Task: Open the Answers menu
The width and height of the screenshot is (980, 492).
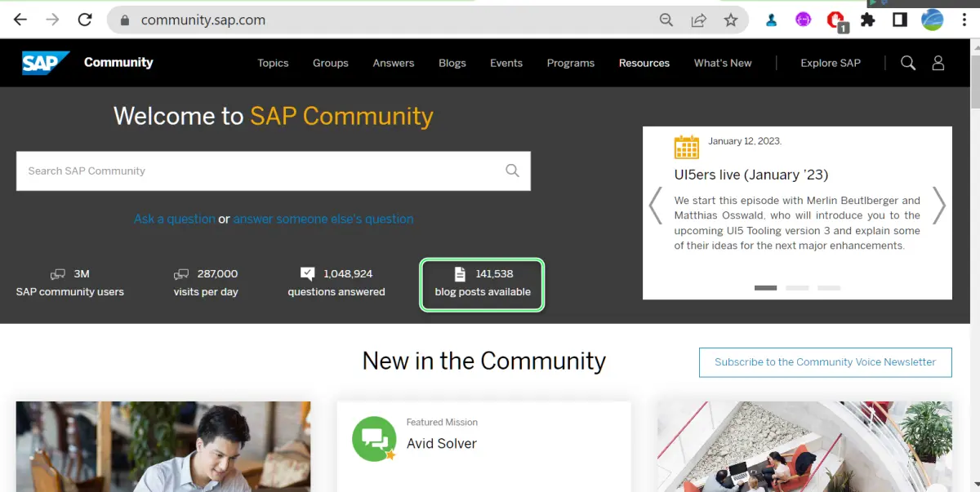Action: click(x=394, y=63)
